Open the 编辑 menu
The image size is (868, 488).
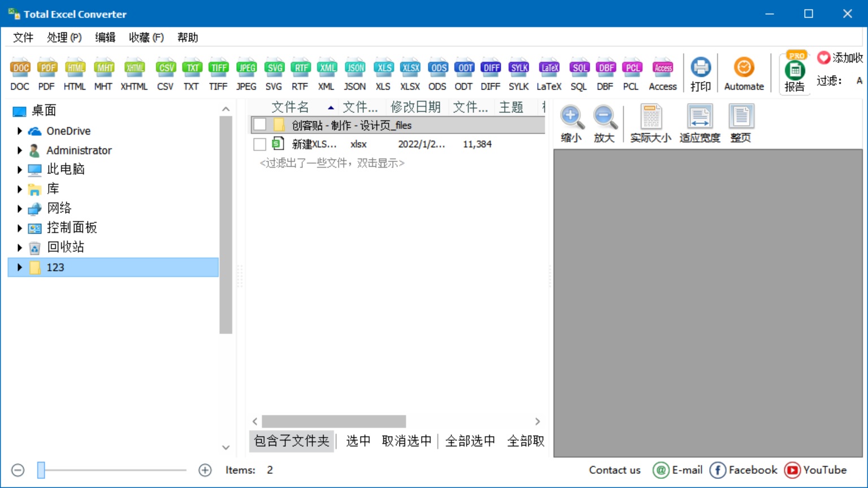[x=105, y=37]
